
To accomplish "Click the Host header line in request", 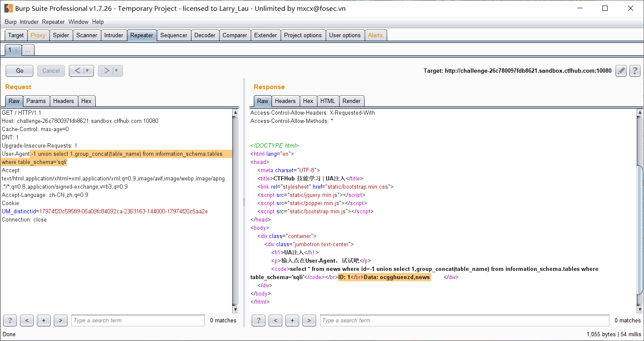I will click(x=80, y=121).
